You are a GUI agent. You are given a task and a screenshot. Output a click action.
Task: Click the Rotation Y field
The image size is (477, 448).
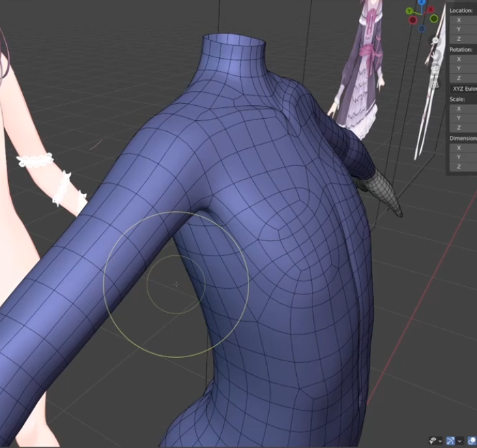tap(463, 69)
